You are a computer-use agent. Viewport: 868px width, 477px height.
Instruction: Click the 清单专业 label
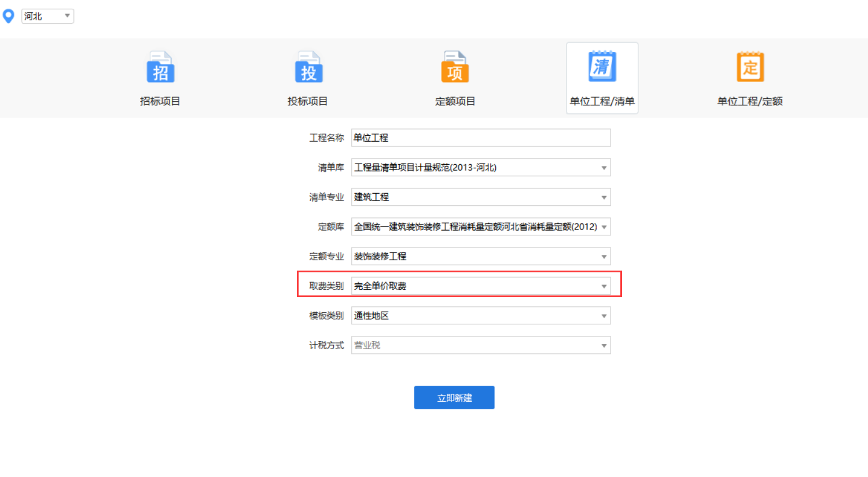click(326, 197)
